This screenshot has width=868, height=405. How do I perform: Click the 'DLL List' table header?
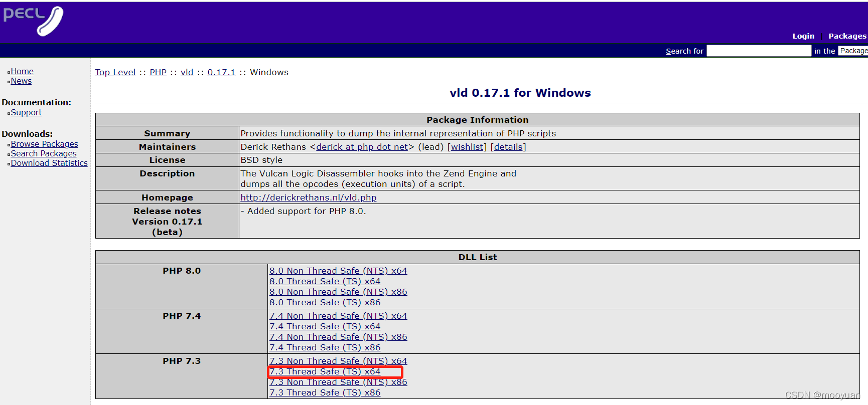[478, 257]
